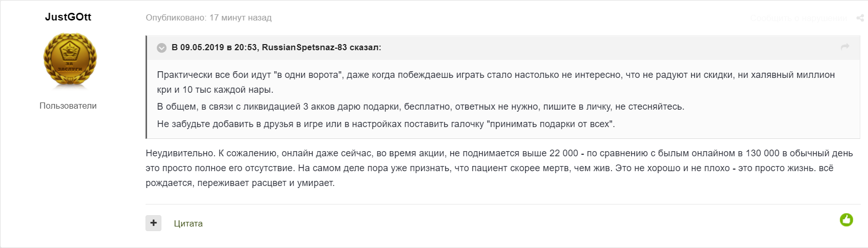Click the quoted line starting with кри и 10 тыс

click(215, 90)
